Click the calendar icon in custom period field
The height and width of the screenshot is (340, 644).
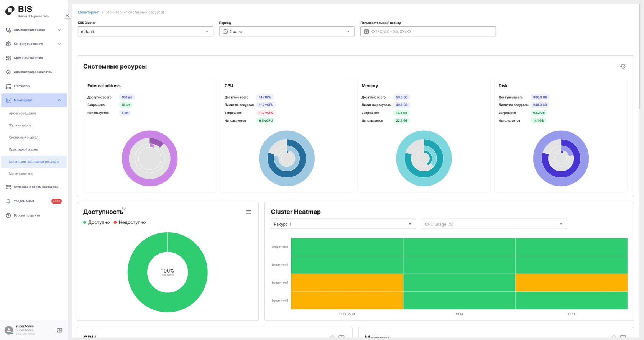[x=366, y=31]
